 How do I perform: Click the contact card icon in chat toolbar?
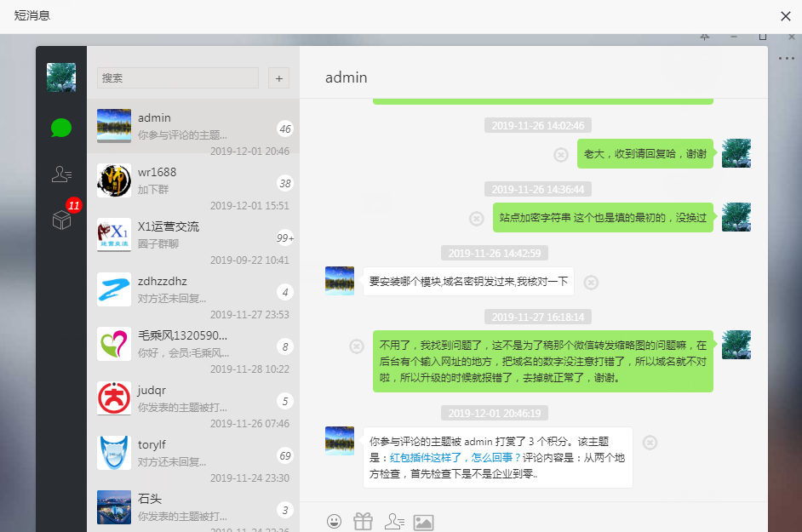[394, 521]
